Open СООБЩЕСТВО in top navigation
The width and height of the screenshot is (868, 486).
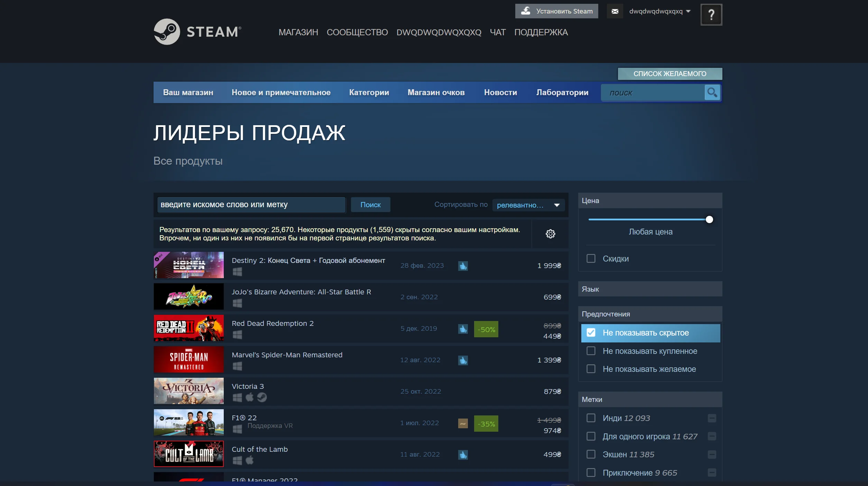click(x=357, y=32)
